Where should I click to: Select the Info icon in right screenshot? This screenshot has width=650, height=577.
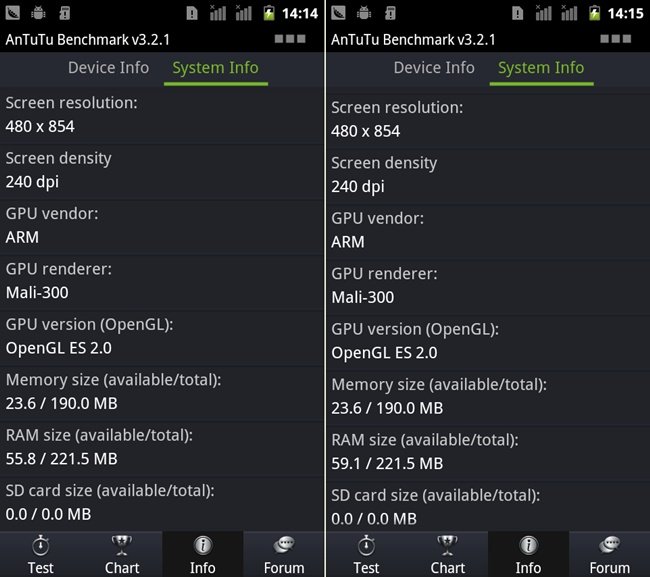click(528, 546)
